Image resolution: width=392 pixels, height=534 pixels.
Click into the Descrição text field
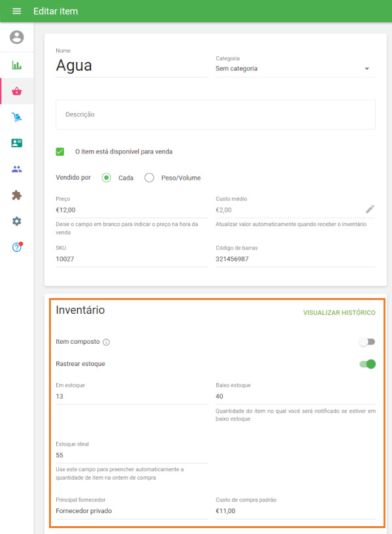[216, 114]
